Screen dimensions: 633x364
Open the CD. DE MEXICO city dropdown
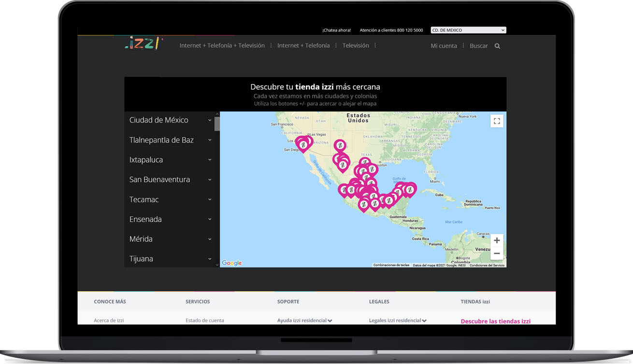tap(468, 30)
